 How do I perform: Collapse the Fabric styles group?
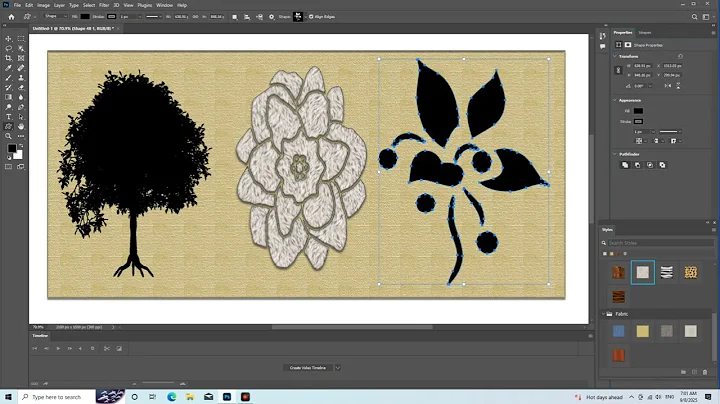(x=603, y=314)
